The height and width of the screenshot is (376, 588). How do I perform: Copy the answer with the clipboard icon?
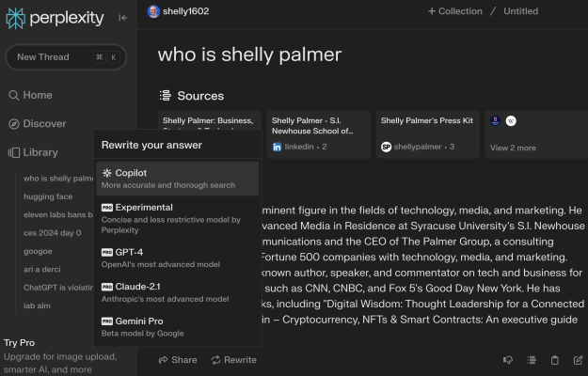[555, 360]
